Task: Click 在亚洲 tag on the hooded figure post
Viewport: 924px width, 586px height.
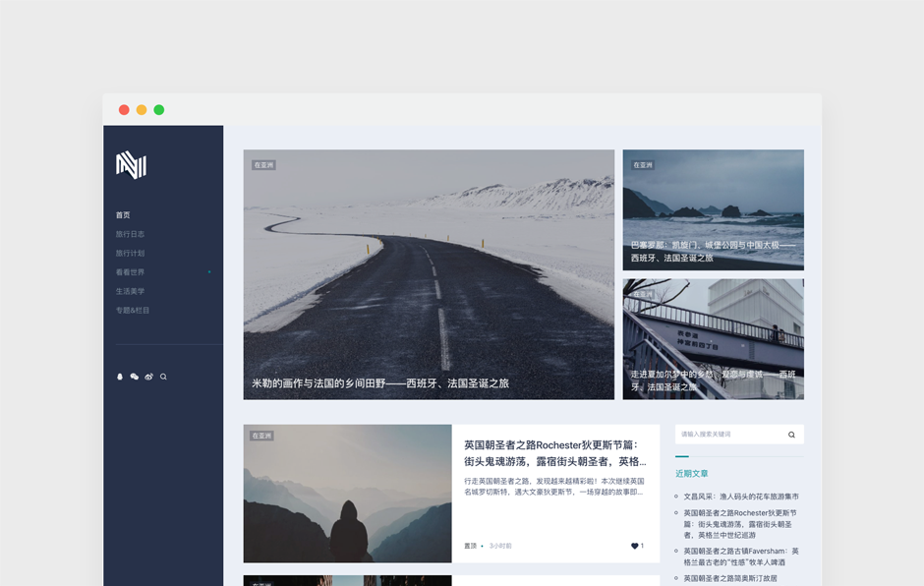Action: [x=261, y=436]
